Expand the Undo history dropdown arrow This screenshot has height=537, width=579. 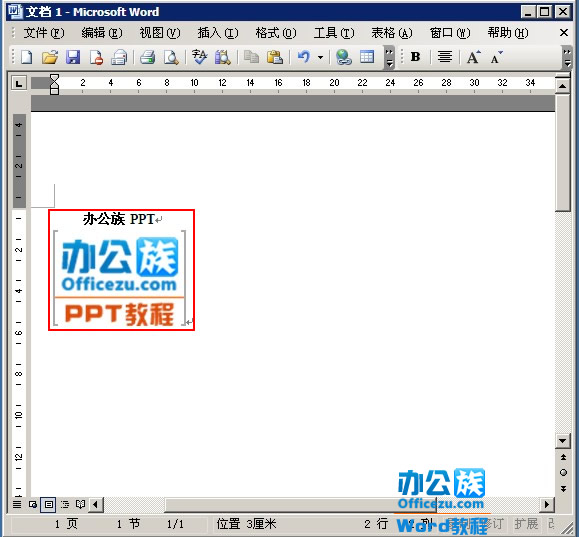pyautogui.click(x=321, y=58)
